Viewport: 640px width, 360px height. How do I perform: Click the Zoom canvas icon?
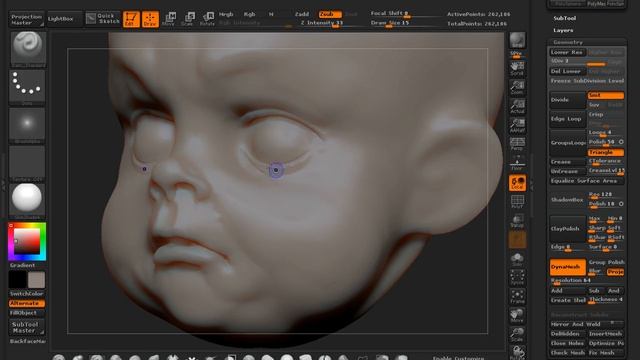click(x=517, y=87)
